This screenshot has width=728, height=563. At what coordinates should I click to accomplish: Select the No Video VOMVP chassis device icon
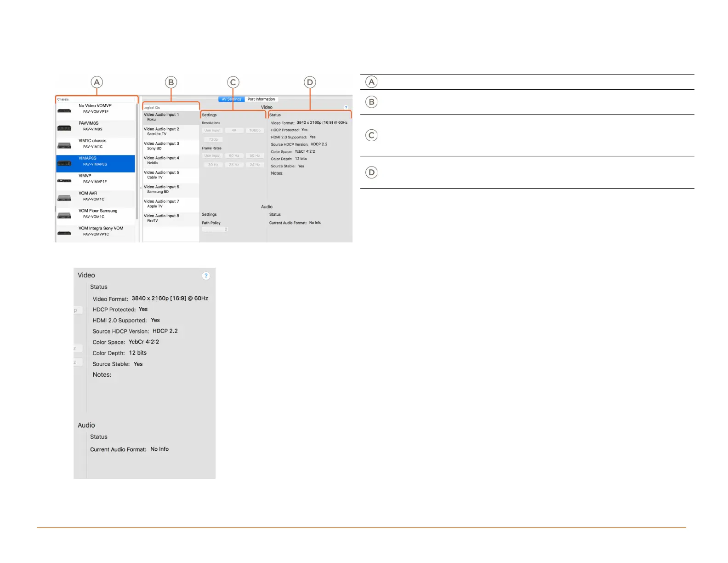[64, 110]
